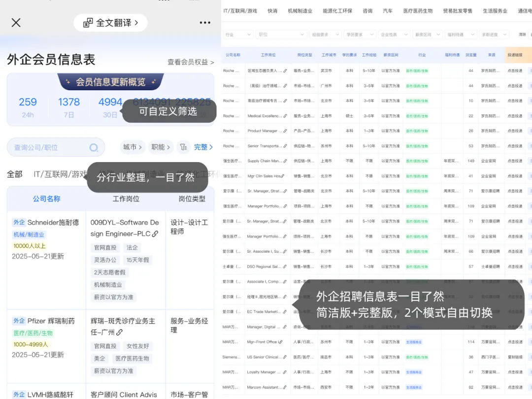Click the 医疗/医药/生物 tag under Pfizer

click(x=33, y=333)
